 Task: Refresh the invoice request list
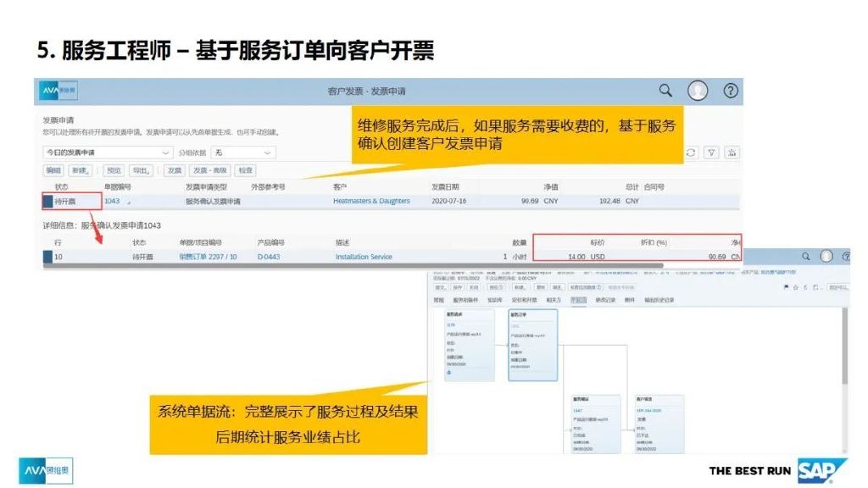coord(690,152)
